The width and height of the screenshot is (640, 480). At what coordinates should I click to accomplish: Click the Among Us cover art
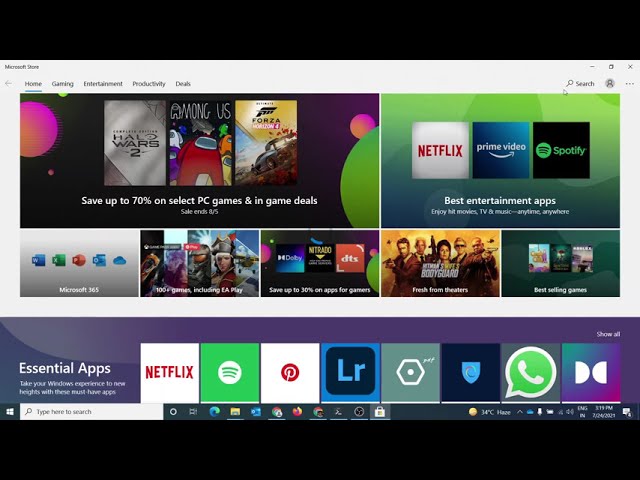point(200,143)
